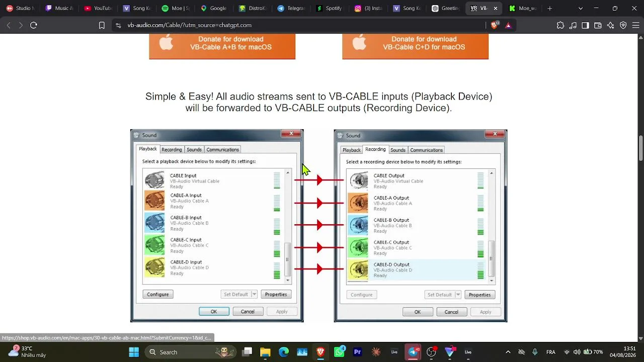Click Properties in the Playback Sound dialog image
Screen dimensions: 644x362
[x=276, y=294]
